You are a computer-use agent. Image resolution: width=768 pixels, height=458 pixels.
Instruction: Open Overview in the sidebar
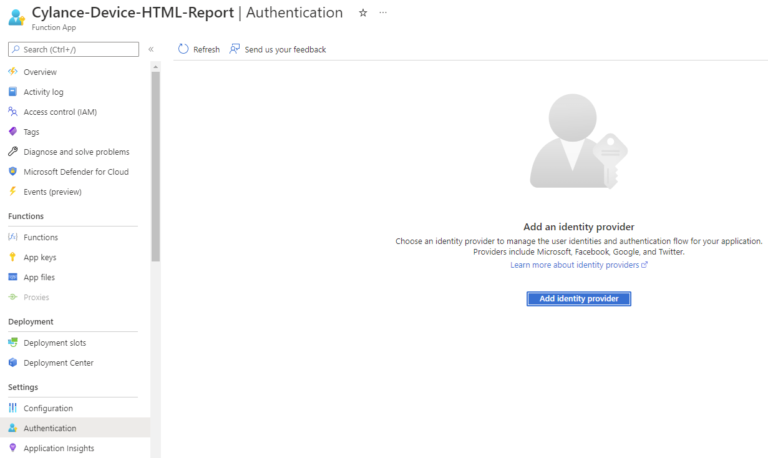pyautogui.click(x=40, y=72)
